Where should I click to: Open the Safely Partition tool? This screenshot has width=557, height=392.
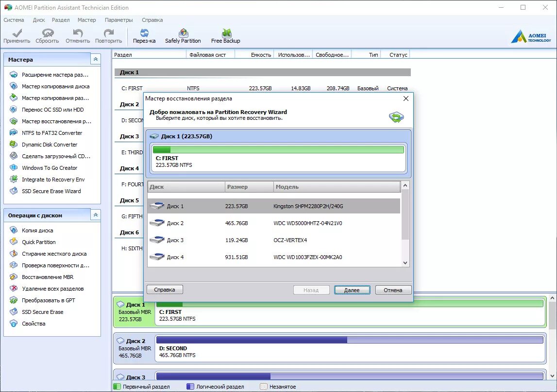[x=183, y=36]
